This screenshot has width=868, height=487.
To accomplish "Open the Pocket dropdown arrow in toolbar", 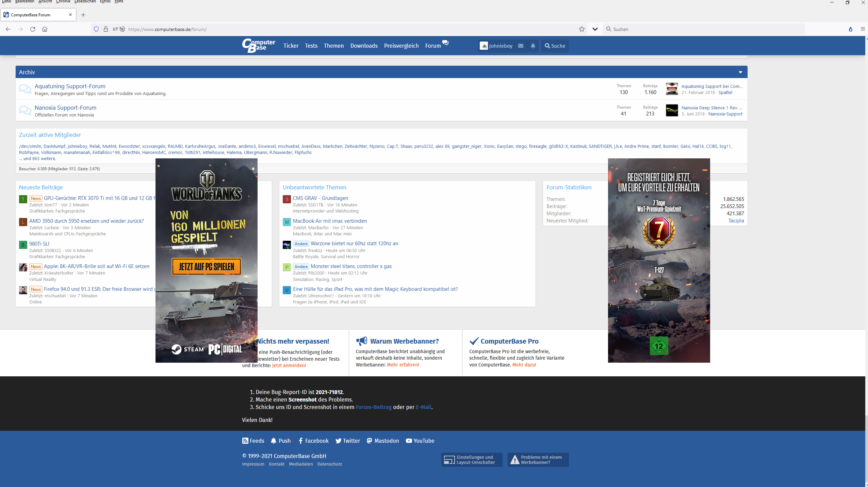I will click(595, 29).
